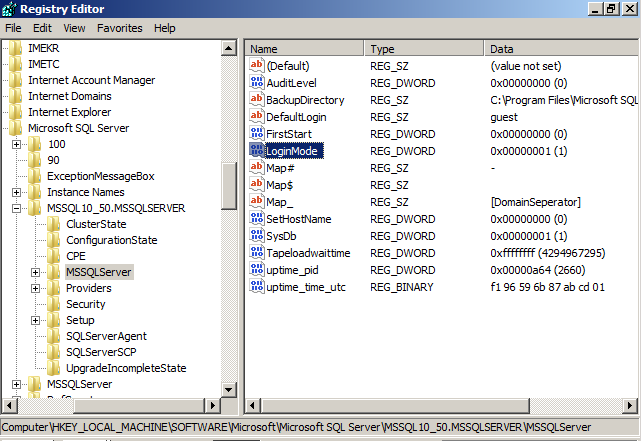The width and height of the screenshot is (641, 441).
Task: Click the values pane horizontal scrollbar thumb
Action: click(x=395, y=405)
